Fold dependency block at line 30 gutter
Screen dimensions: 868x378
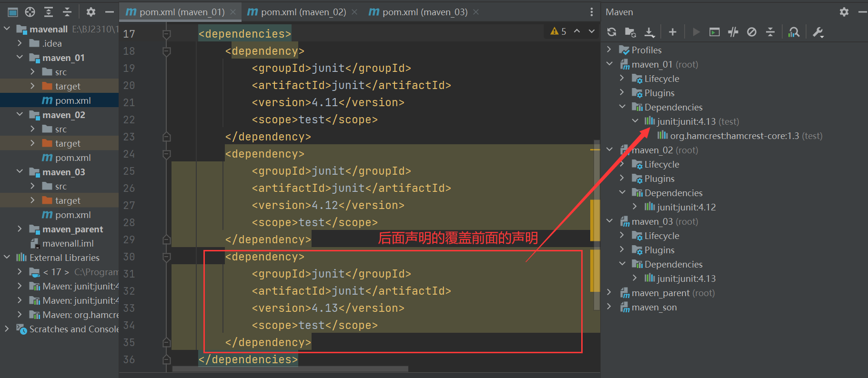167,257
